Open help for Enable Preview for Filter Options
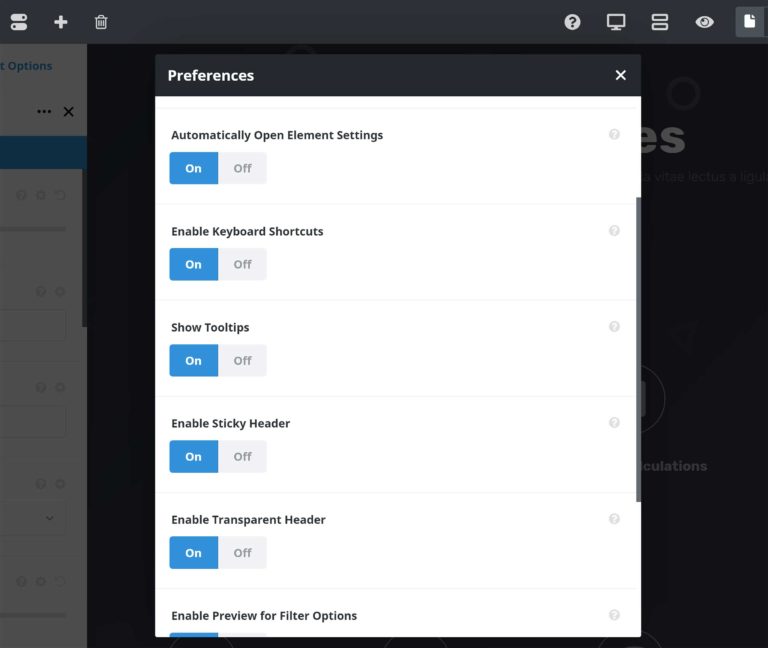The height and width of the screenshot is (648, 768). click(x=614, y=615)
